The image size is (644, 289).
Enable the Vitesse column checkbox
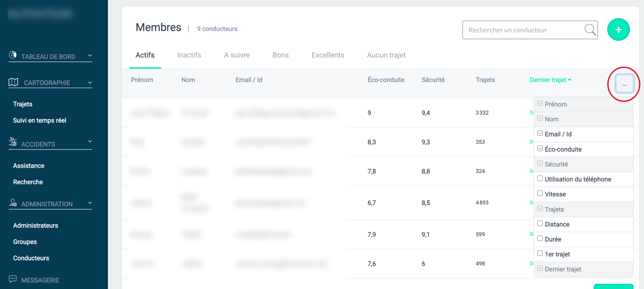coord(540,193)
